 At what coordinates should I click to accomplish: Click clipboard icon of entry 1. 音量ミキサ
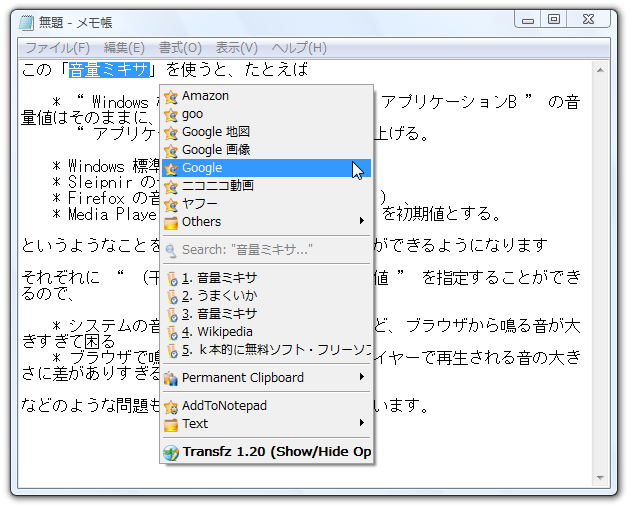tap(172, 278)
